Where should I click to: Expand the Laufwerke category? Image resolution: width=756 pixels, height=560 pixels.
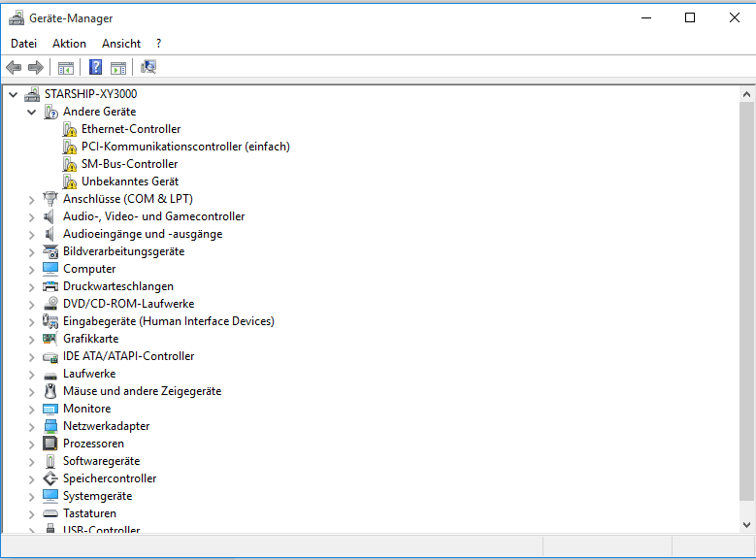(x=32, y=375)
